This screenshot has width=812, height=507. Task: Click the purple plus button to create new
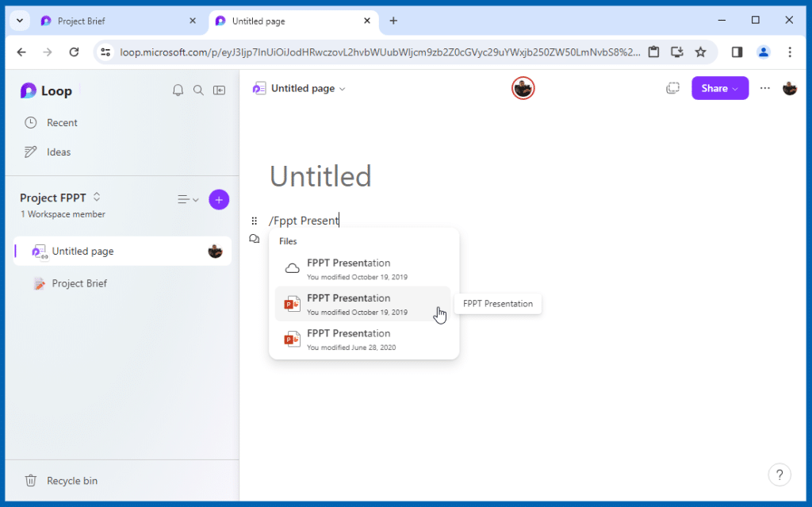pyautogui.click(x=219, y=199)
